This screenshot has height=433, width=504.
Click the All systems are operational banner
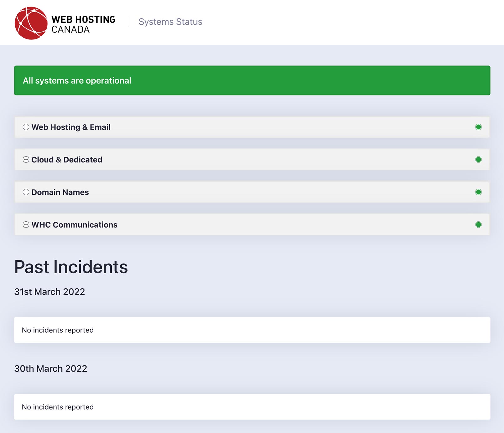252,80
